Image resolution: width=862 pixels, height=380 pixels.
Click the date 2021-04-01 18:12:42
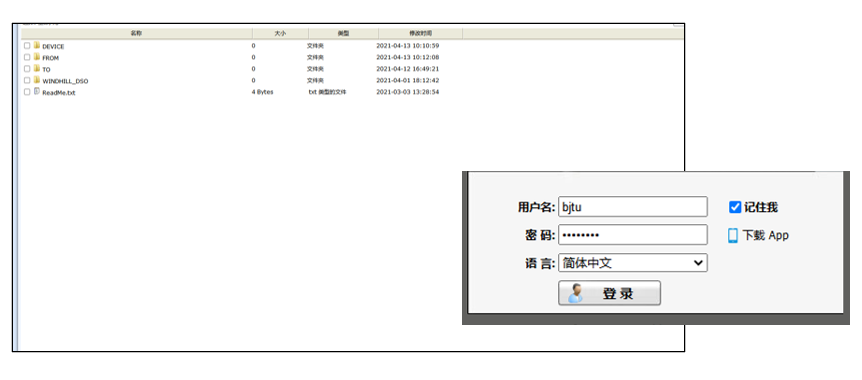[407, 80]
